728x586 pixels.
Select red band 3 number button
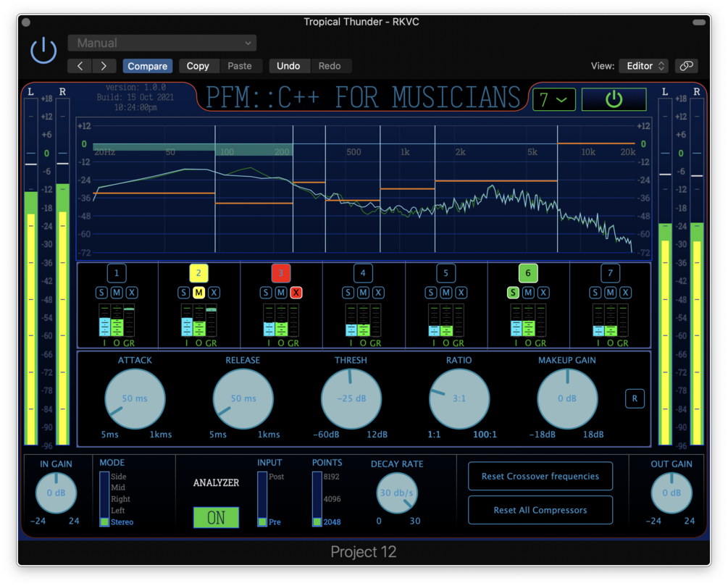point(281,273)
